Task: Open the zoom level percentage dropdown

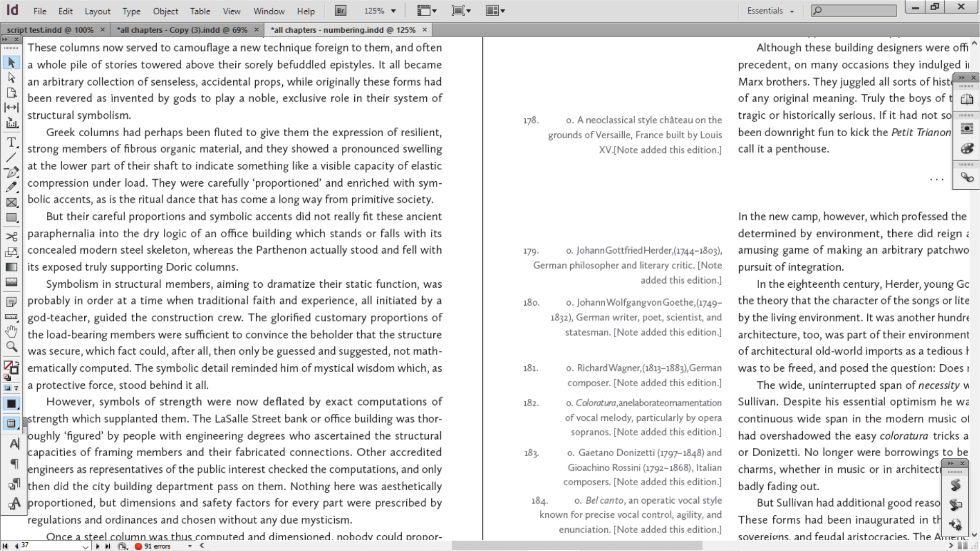Action: 392,10
